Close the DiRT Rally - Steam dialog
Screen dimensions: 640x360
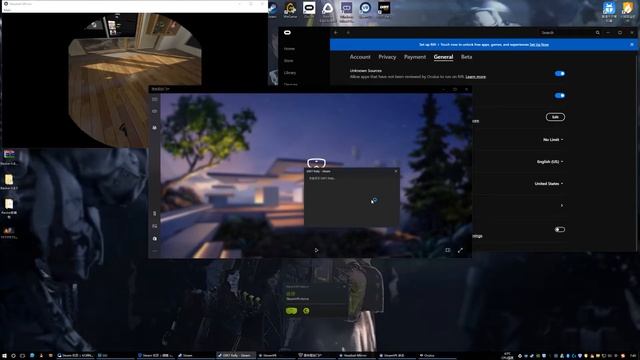tap(396, 171)
